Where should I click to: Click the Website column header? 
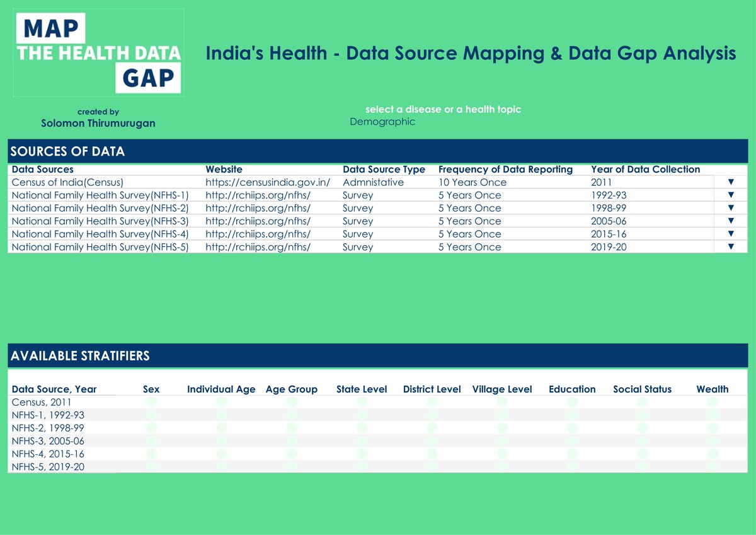(224, 170)
